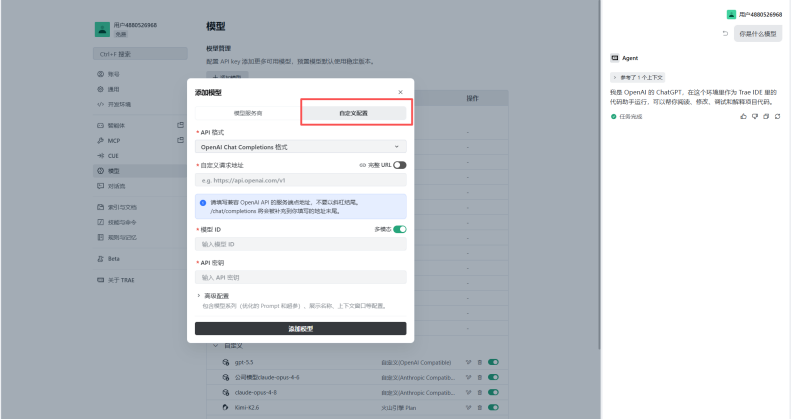Click the check icon on Kimi-K2.6 row
The height and width of the screenshot is (419, 791).
click(x=469, y=407)
